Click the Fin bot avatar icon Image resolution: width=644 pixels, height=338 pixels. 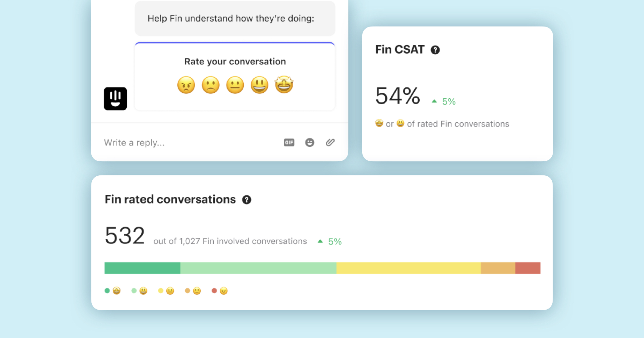coord(115,99)
